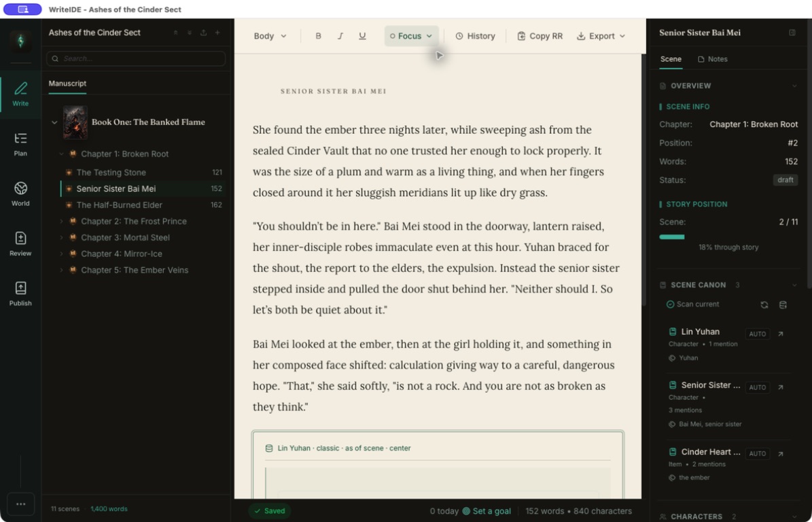
Task: Add a new item with plus icon
Action: coord(217,33)
